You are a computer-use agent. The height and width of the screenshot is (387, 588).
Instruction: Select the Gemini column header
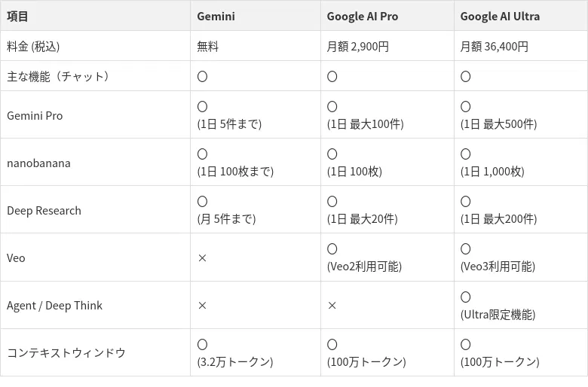[216, 16]
